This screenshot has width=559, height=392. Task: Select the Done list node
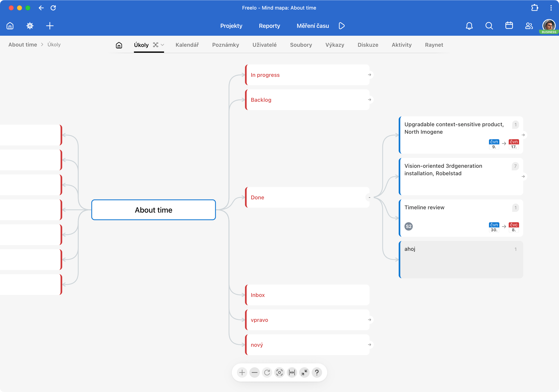click(x=307, y=197)
